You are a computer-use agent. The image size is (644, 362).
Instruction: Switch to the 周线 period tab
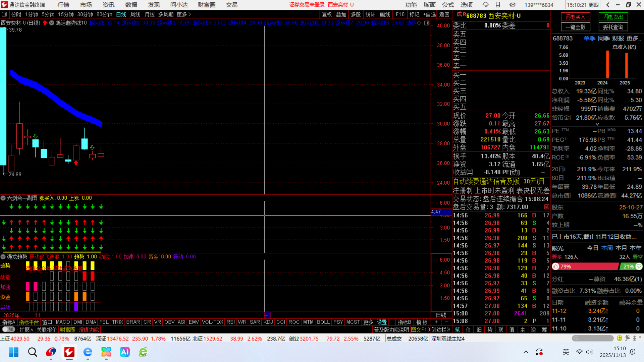click(135, 14)
